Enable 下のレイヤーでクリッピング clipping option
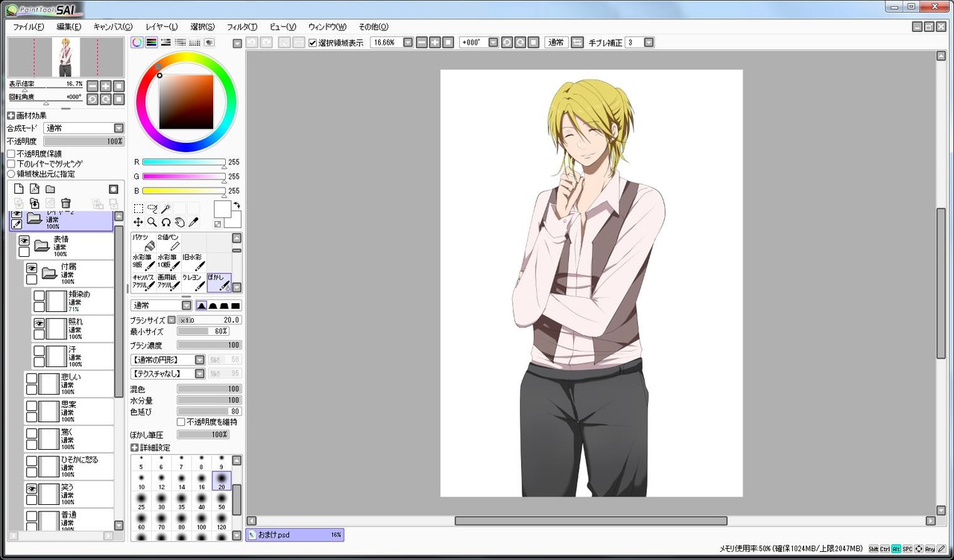954x560 pixels. click(11, 164)
